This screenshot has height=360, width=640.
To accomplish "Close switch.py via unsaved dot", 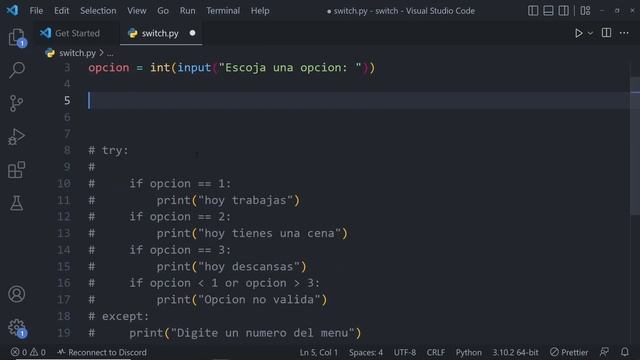I will pyautogui.click(x=192, y=33).
